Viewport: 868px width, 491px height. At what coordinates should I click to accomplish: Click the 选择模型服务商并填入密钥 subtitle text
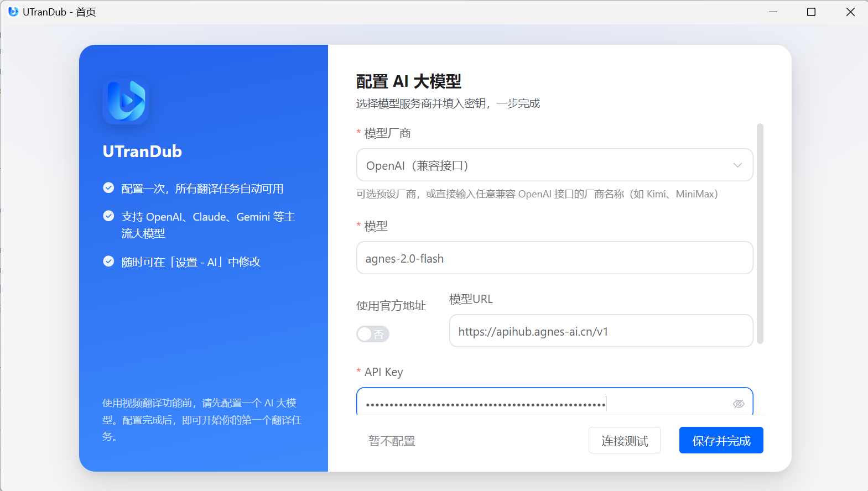click(x=448, y=103)
